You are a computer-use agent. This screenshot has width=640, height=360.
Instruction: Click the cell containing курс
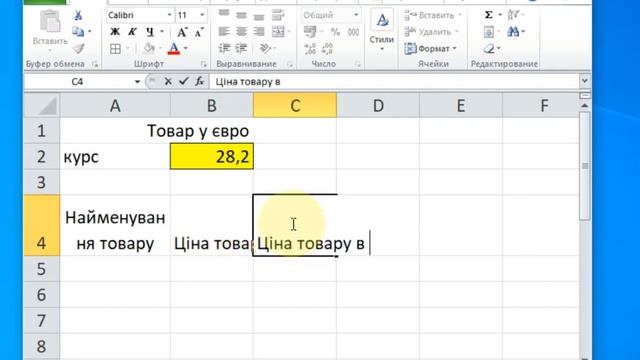[x=115, y=156]
